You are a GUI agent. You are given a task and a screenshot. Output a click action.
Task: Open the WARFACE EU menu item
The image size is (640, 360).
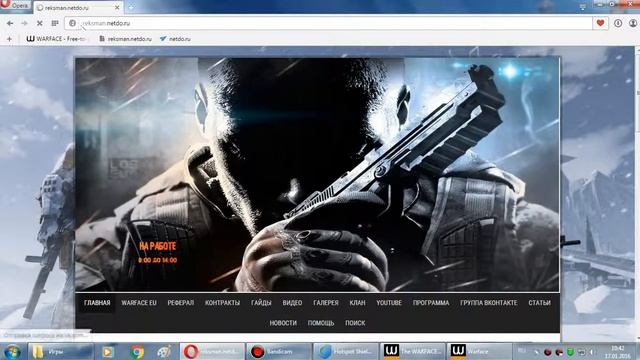point(139,303)
